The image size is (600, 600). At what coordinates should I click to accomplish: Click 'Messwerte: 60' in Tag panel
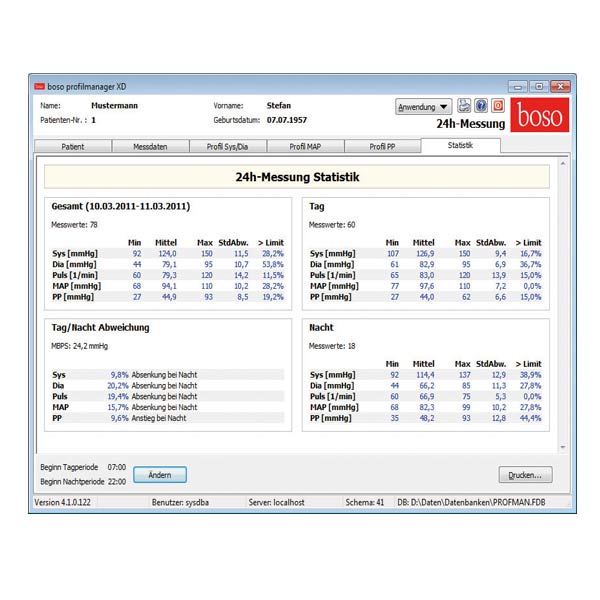tap(332, 225)
